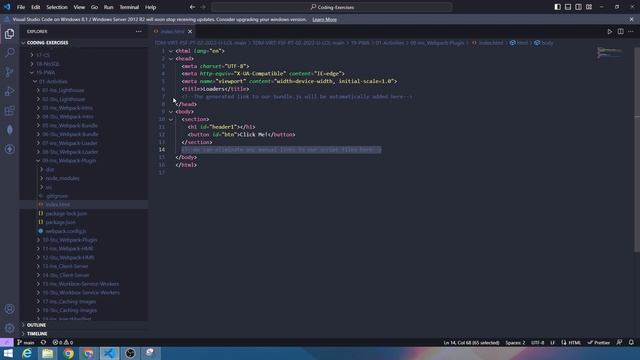
Task: Open Chrome from the Windows taskbar
Action: coord(68,353)
